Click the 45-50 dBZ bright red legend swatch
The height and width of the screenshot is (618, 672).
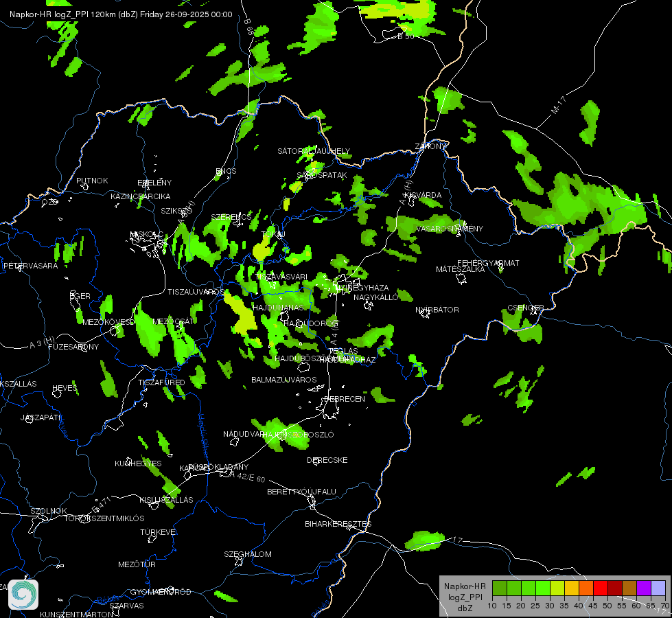(x=601, y=588)
